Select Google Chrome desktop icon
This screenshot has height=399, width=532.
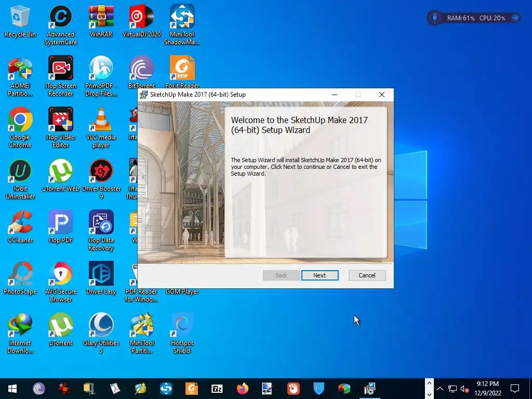(20, 128)
